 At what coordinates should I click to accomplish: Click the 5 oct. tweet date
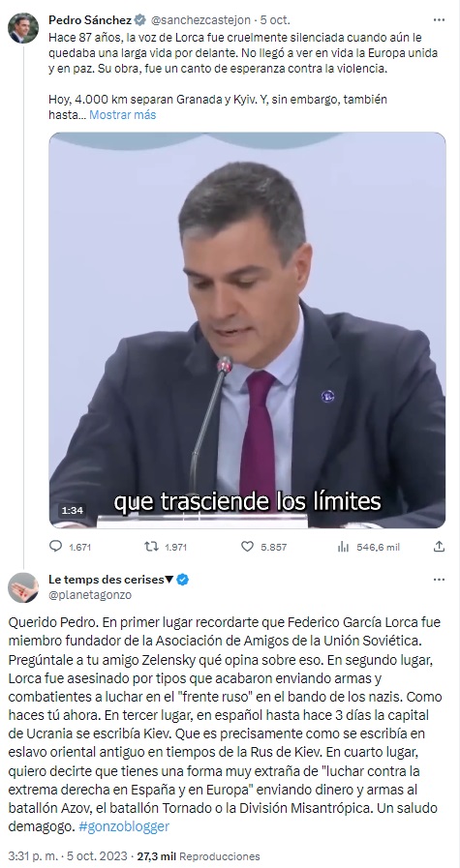275,20
